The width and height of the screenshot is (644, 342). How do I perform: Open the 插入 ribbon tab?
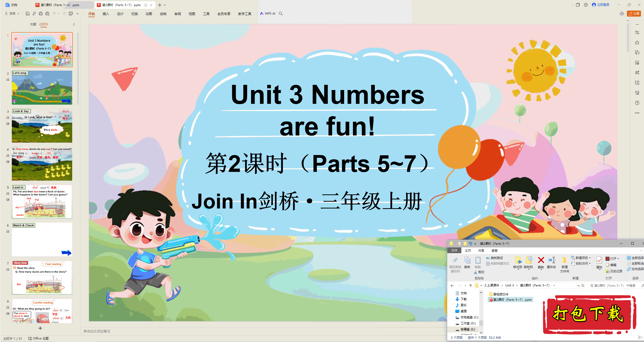click(x=106, y=14)
